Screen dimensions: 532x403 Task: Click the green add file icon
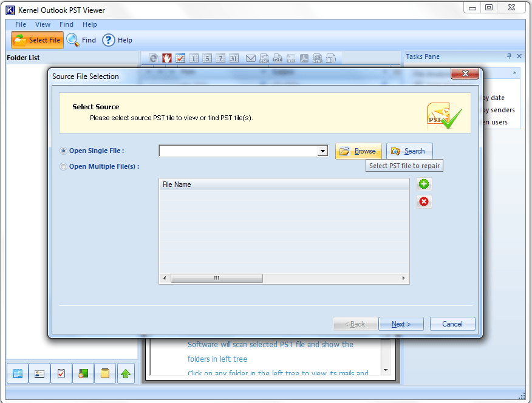coord(424,184)
